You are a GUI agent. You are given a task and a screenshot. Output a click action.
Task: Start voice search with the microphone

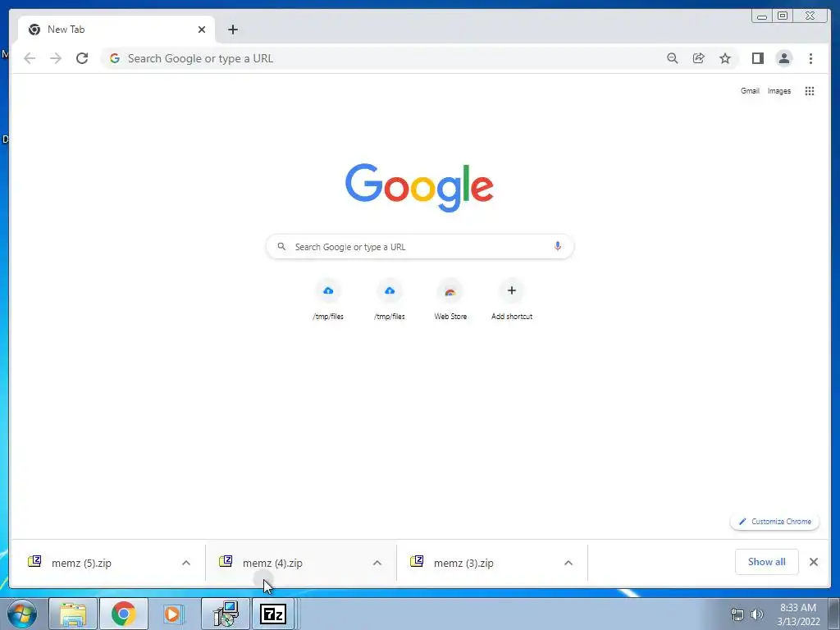click(x=558, y=246)
